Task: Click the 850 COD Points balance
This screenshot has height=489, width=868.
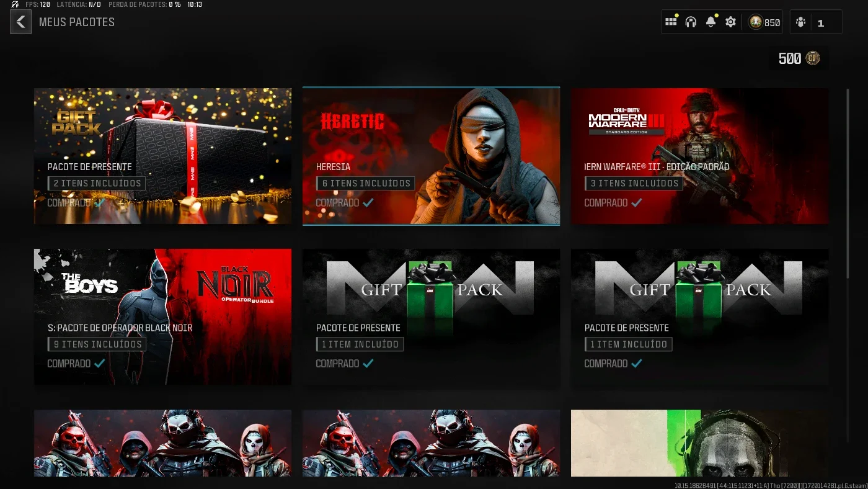Action: 764,22
